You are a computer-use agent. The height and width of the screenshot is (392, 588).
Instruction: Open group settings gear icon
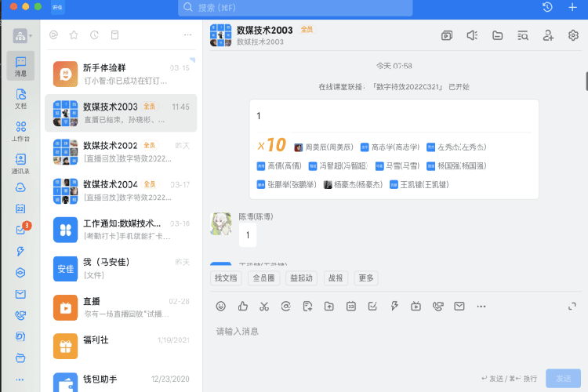573,35
